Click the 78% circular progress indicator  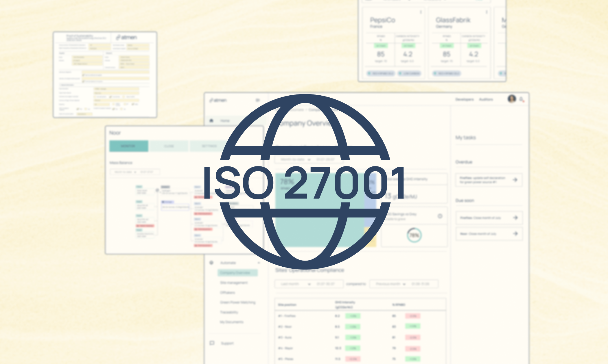pos(414,235)
